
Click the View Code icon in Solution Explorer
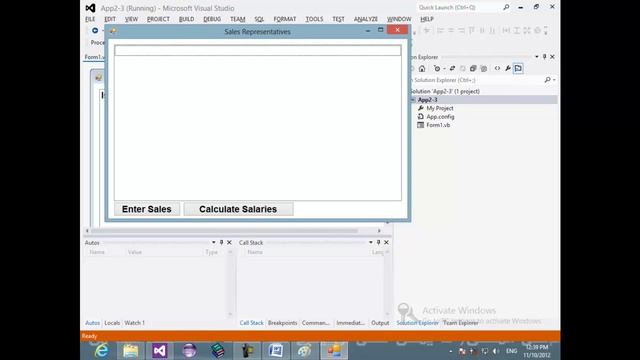pyautogui.click(x=497, y=69)
